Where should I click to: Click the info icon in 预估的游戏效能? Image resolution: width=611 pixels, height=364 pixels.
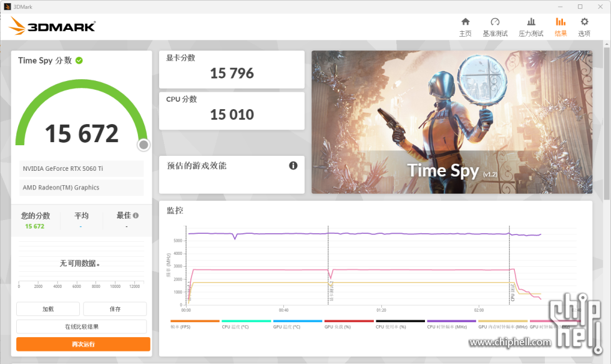click(x=293, y=165)
